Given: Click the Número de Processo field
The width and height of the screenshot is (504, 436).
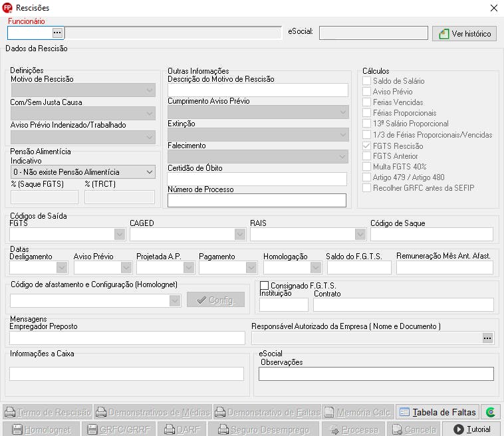Looking at the screenshot, I should coord(257,201).
